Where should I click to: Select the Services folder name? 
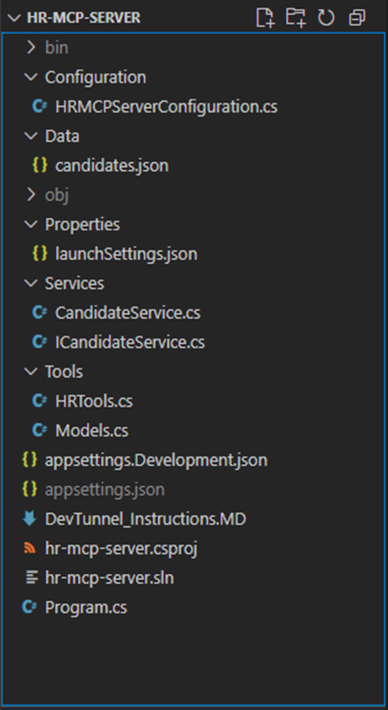pyautogui.click(x=74, y=283)
